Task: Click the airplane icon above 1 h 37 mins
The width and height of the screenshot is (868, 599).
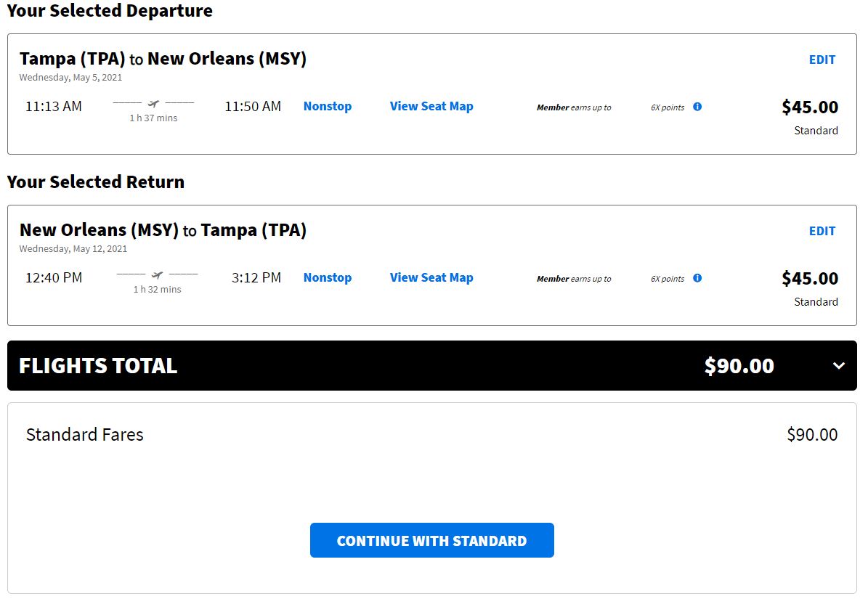Action: [153, 103]
